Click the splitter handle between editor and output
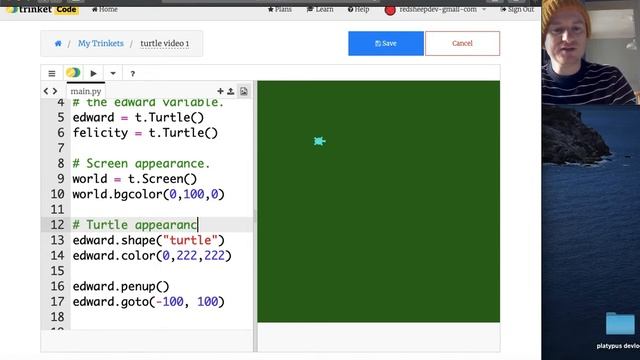Viewport: 640px width, 360px height. (x=255, y=216)
